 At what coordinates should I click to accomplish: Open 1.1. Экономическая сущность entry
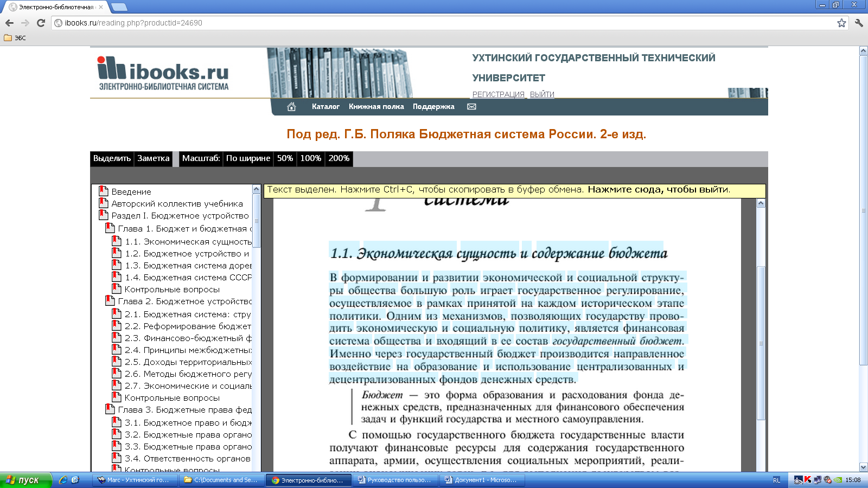click(x=188, y=242)
